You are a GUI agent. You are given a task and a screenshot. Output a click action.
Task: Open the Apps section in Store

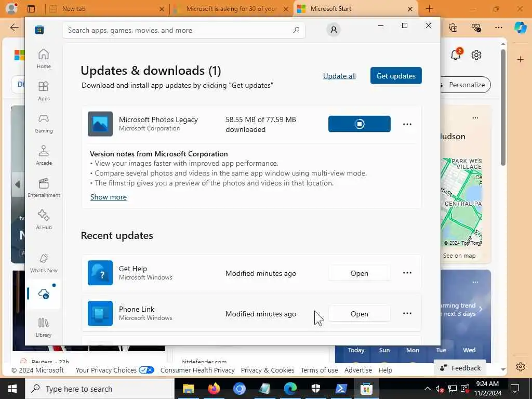(44, 91)
